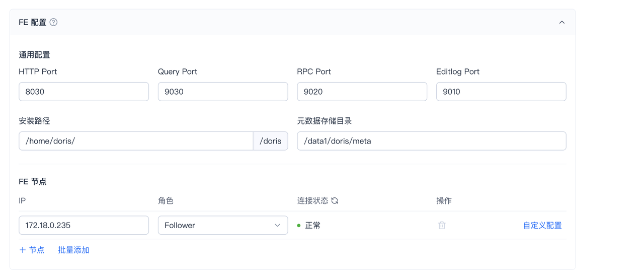Click the 安装路径 field containing /home/doris/
The image size is (644, 279).
pyautogui.click(x=136, y=141)
